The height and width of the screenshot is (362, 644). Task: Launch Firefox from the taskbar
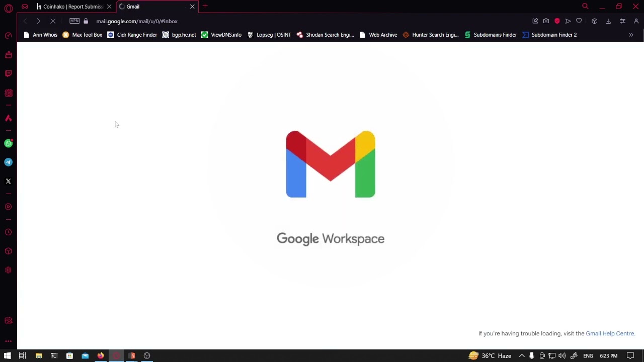click(101, 355)
